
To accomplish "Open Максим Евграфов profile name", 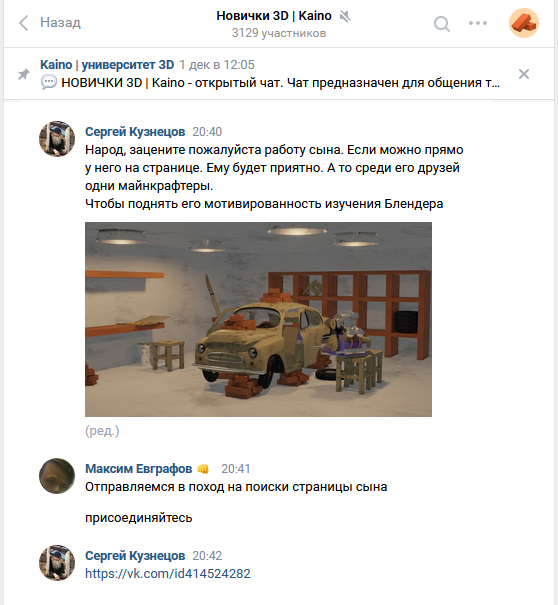I will [139, 468].
